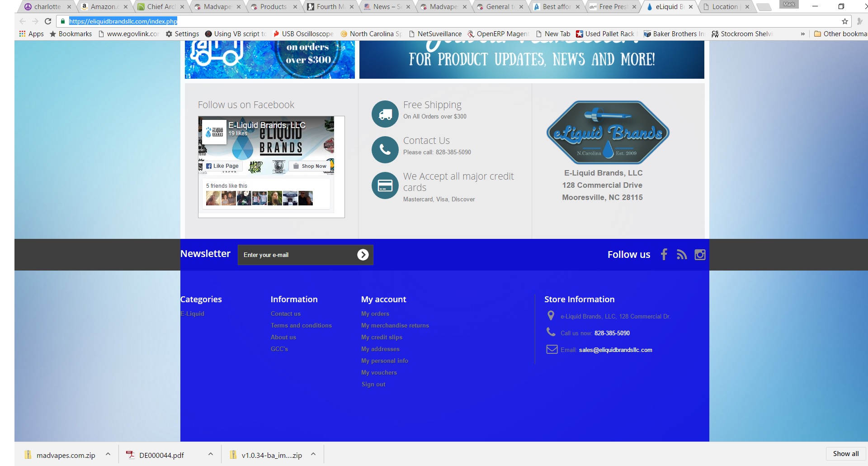Screen dimensions: 868x466
Task: Click the credit card icon
Action: [385, 185]
